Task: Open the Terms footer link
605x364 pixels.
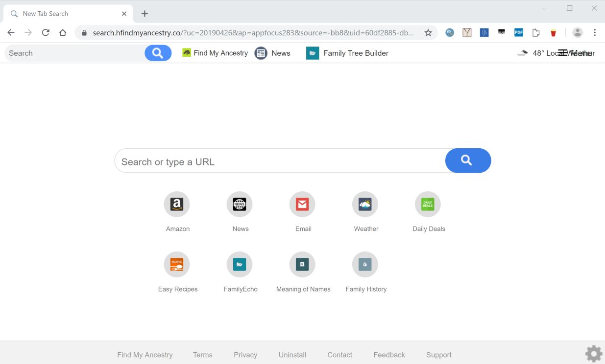Action: pos(202,355)
